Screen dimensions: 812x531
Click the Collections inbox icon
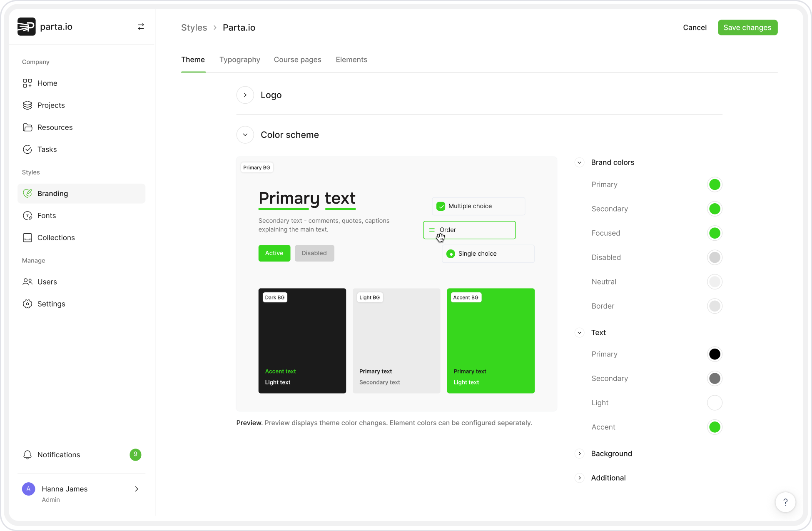pyautogui.click(x=27, y=238)
